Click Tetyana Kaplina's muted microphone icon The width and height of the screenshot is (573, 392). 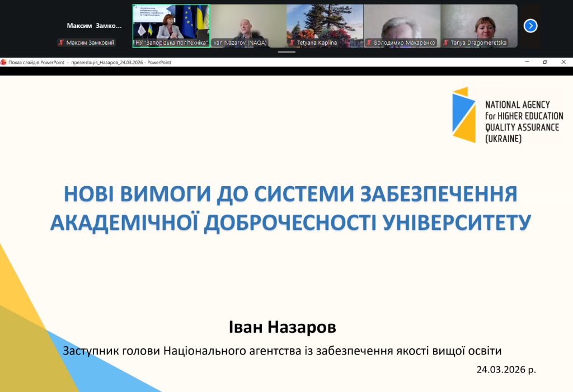pyautogui.click(x=292, y=42)
